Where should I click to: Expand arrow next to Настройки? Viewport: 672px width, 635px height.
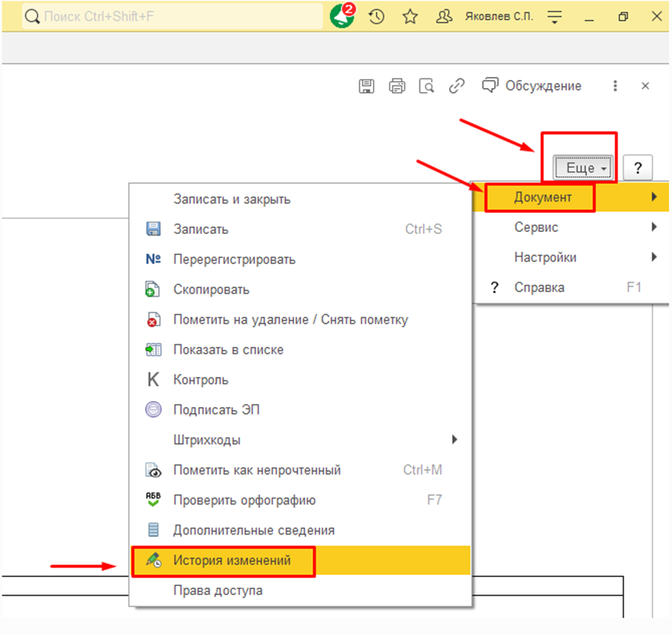(x=654, y=257)
